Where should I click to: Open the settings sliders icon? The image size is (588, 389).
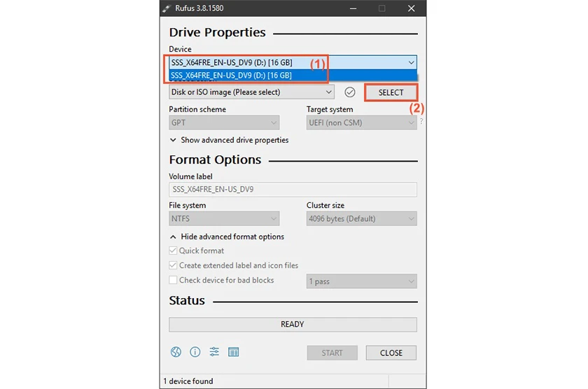[x=214, y=352]
